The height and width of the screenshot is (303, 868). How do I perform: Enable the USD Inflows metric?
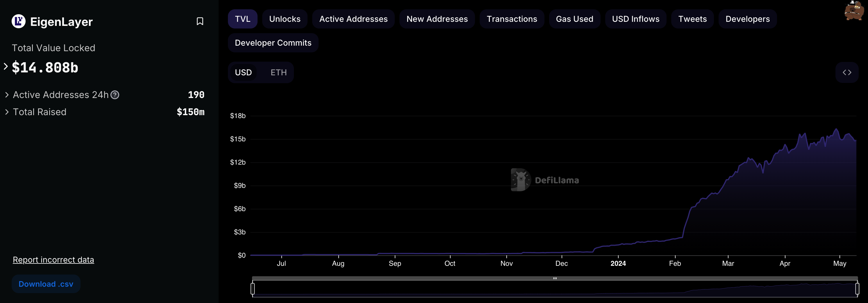click(635, 19)
